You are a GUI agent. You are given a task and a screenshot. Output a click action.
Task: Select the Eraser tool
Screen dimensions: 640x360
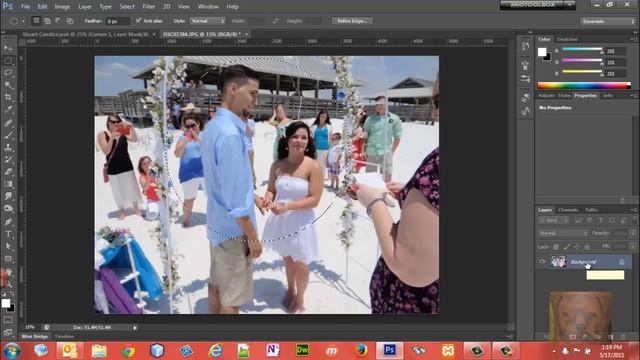pos(8,171)
